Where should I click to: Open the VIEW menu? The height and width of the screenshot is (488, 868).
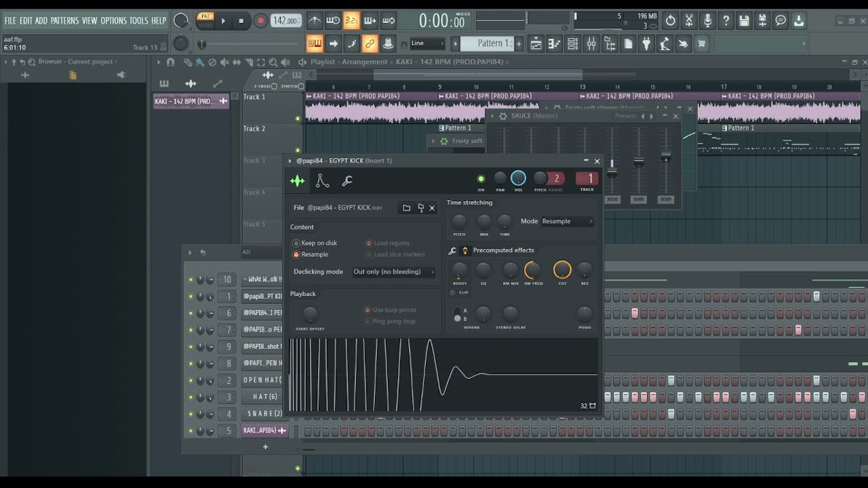90,21
